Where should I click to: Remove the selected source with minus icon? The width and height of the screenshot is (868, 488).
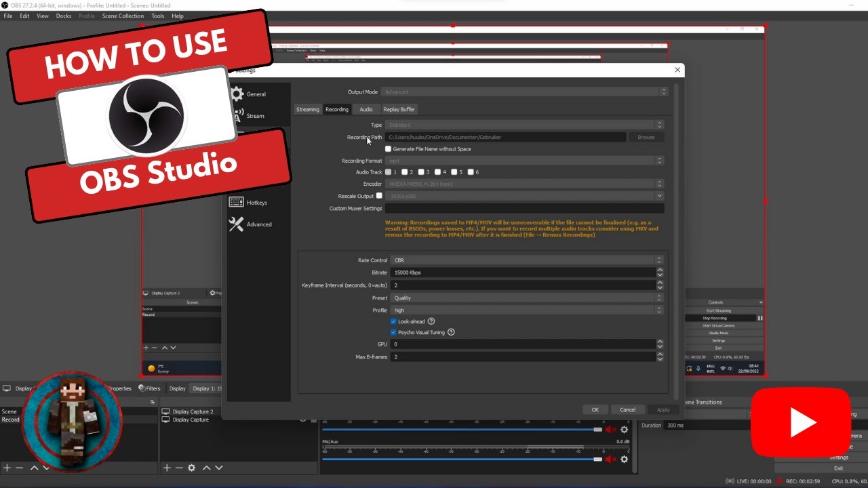click(x=179, y=468)
